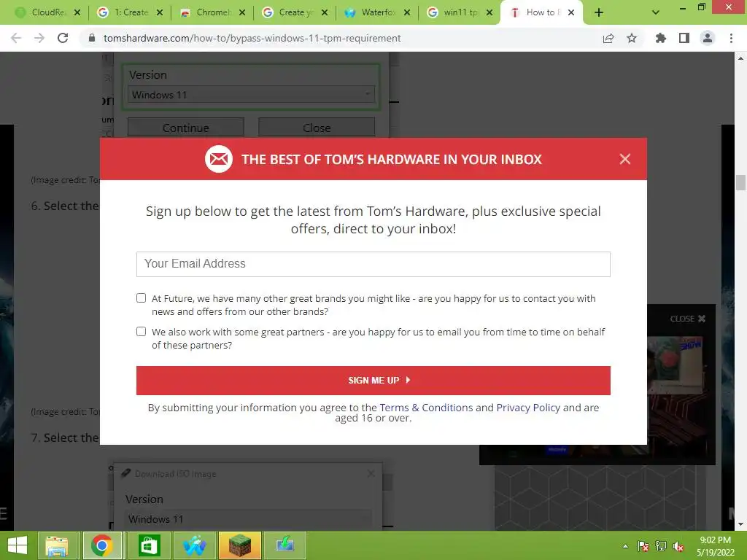This screenshot has width=747, height=560.
Task: Check the partners email consent box
Action: [x=141, y=332]
